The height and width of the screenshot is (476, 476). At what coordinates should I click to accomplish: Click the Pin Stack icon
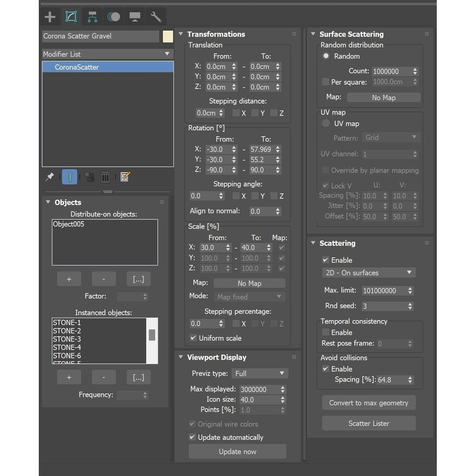(50, 177)
